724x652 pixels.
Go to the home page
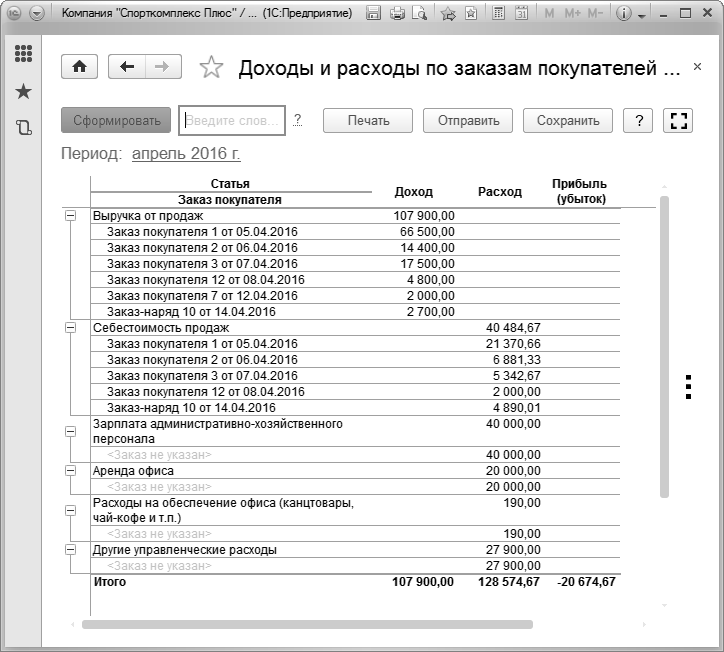(79, 66)
